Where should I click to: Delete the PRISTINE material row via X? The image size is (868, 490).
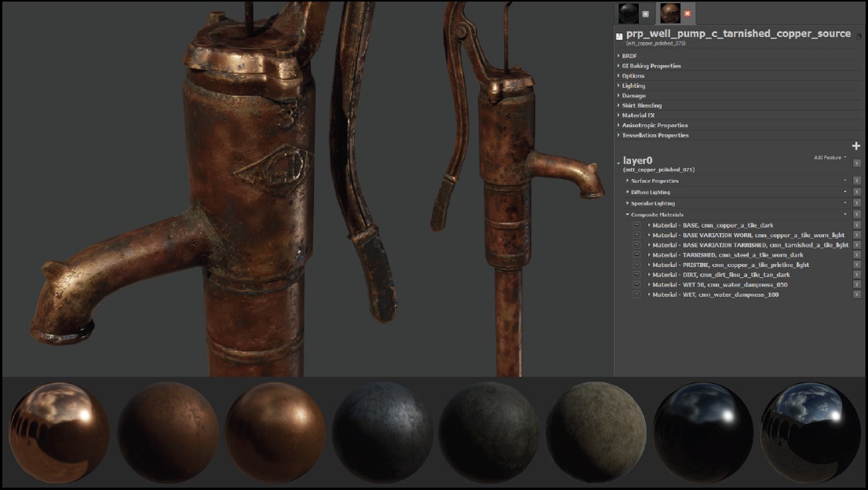coord(856,265)
